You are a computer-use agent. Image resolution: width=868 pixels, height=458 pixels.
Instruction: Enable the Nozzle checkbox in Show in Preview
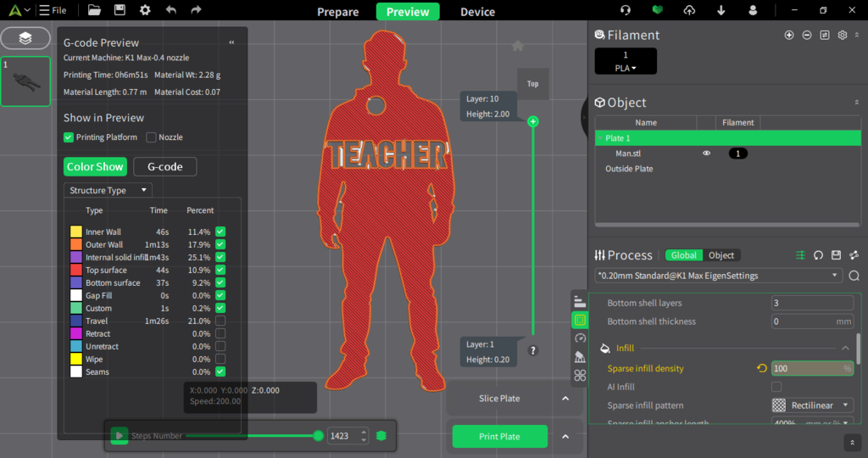pyautogui.click(x=152, y=137)
